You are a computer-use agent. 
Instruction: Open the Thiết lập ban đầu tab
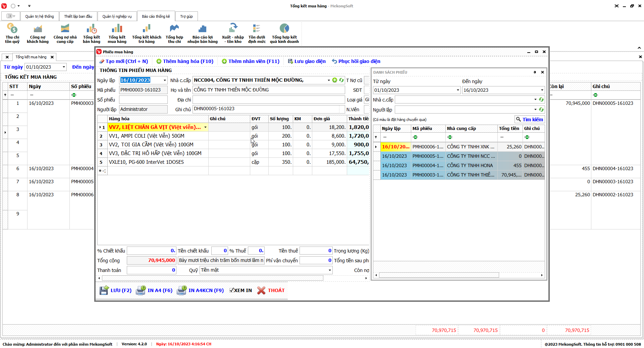coord(78,16)
